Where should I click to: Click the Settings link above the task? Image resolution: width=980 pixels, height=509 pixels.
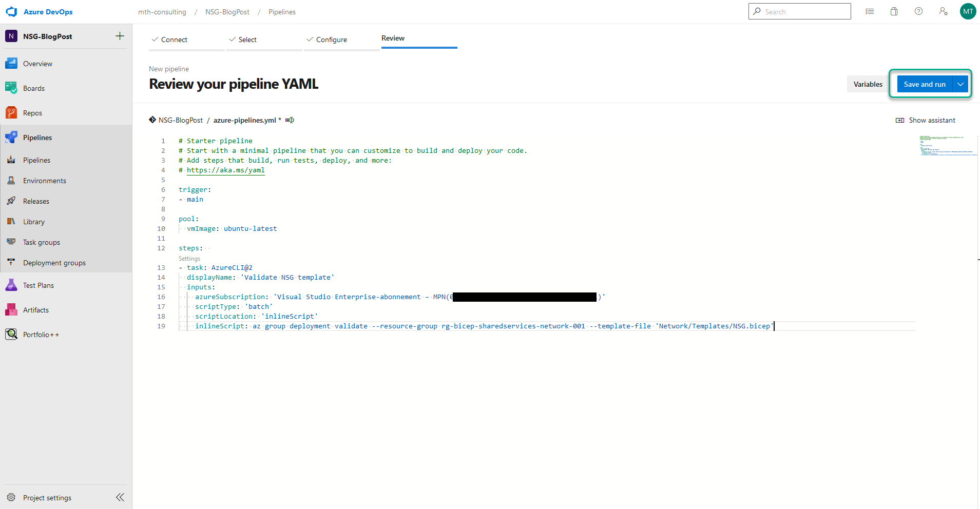(189, 259)
